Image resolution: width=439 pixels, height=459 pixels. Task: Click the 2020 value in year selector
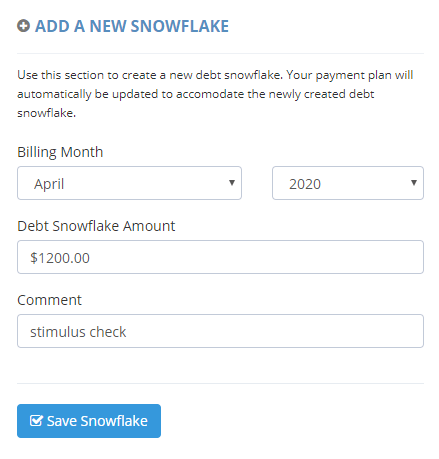pyautogui.click(x=305, y=184)
